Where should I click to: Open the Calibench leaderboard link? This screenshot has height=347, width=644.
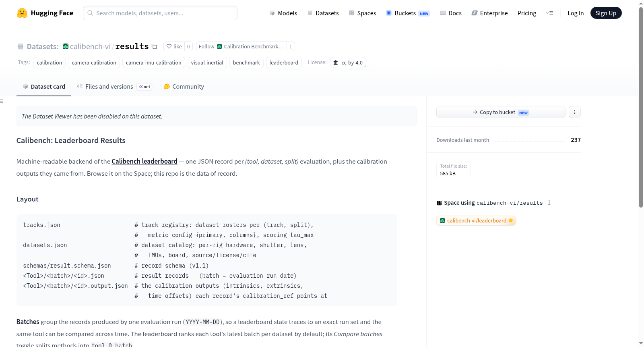point(144,161)
